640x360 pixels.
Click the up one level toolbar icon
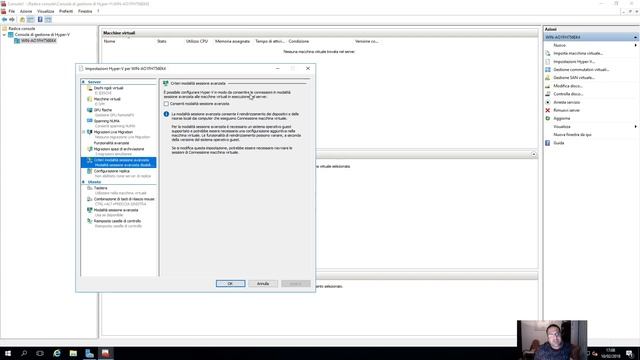coord(22,20)
